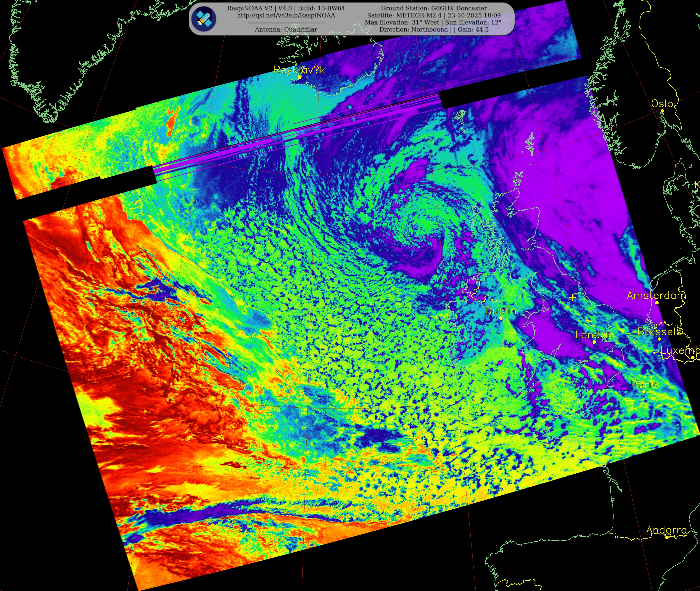
Task: Click the Dublin city marker dot
Action: [x=501, y=318]
